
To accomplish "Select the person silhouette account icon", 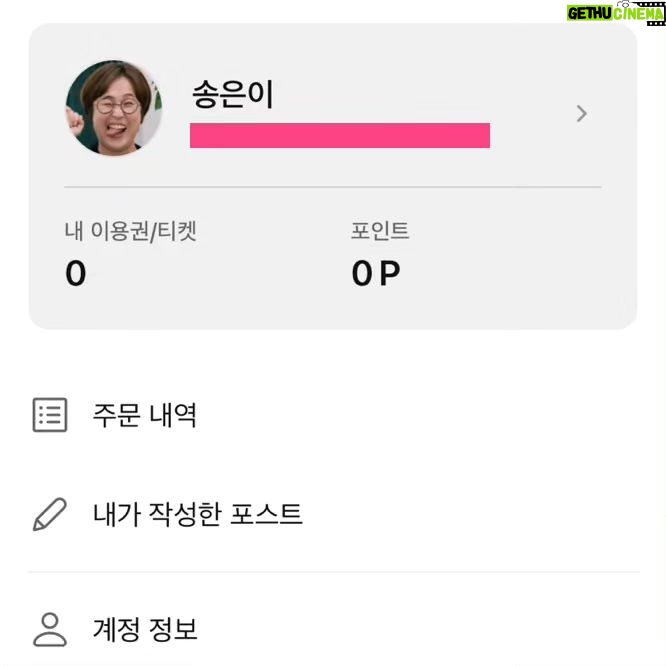I will click(50, 629).
